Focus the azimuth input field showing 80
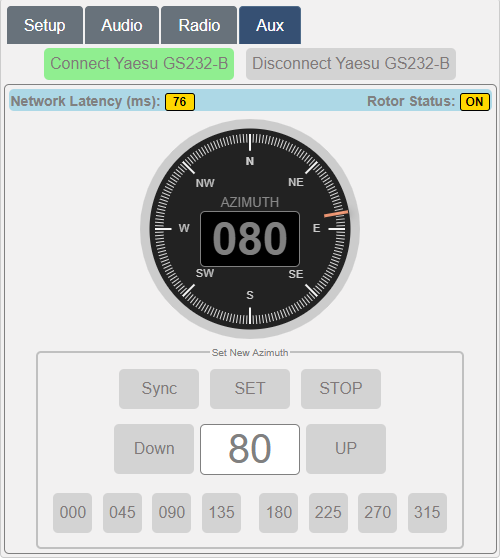The image size is (500, 558). pos(250,449)
